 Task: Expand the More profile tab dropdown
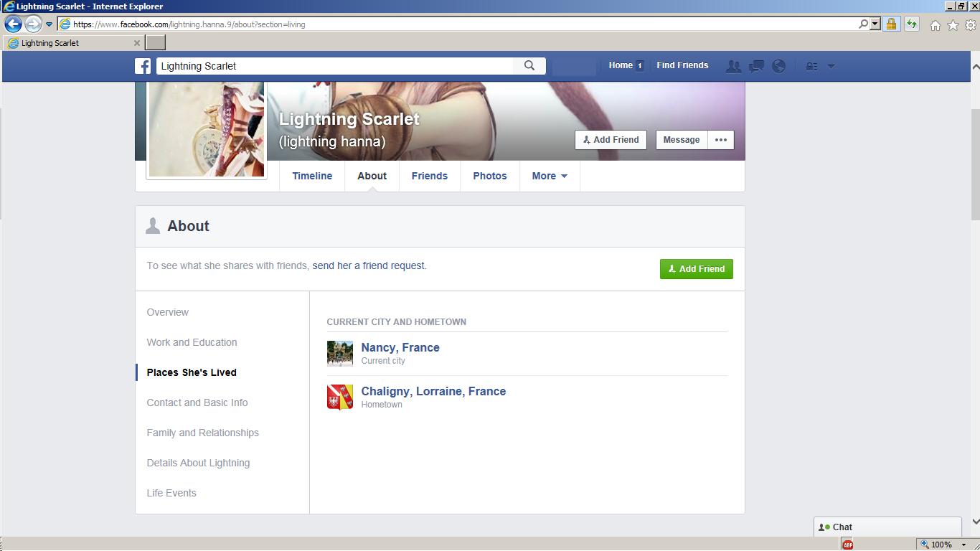(x=550, y=176)
